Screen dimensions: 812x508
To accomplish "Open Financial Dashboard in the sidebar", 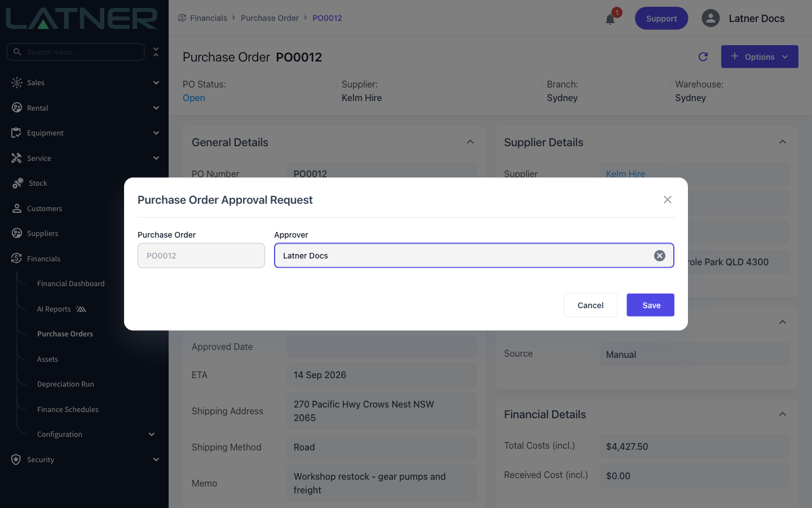I will coord(71,283).
